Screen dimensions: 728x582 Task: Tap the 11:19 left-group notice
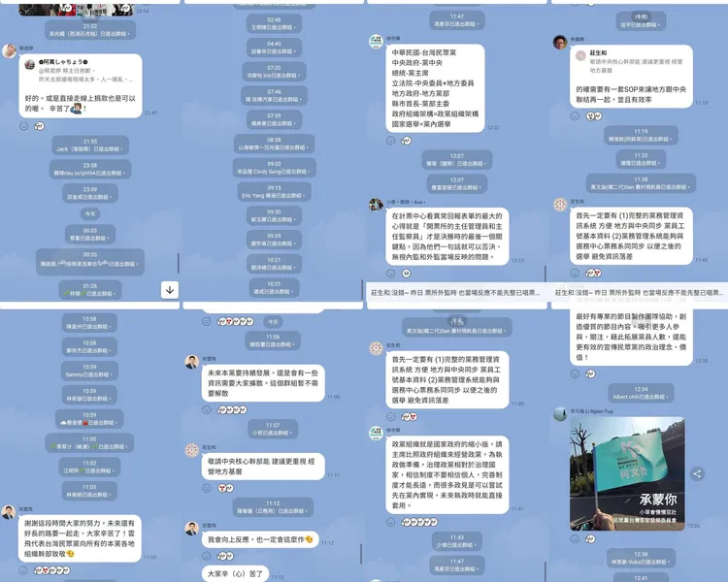click(641, 135)
